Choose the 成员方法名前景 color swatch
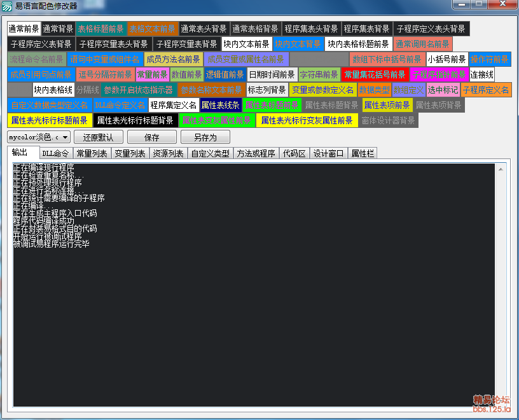The width and height of the screenshot is (519, 420). [x=174, y=59]
